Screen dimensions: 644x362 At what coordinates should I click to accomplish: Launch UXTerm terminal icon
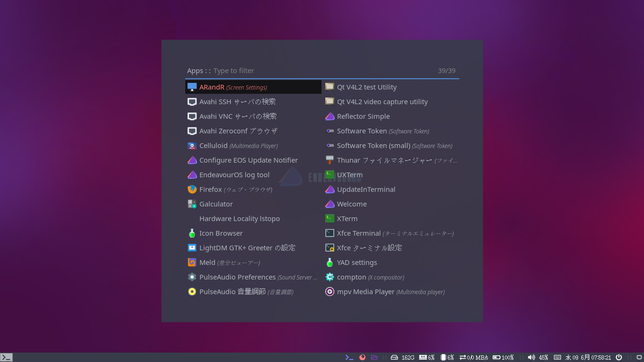330,175
